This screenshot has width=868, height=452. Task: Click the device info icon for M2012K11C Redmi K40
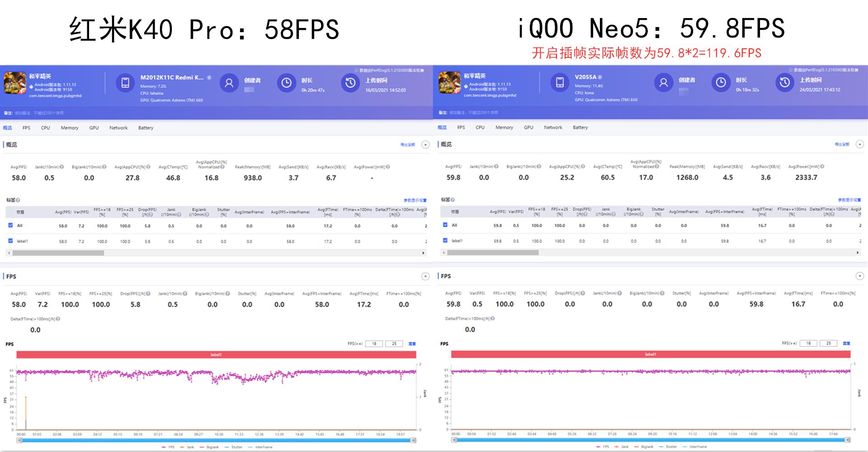point(209,77)
